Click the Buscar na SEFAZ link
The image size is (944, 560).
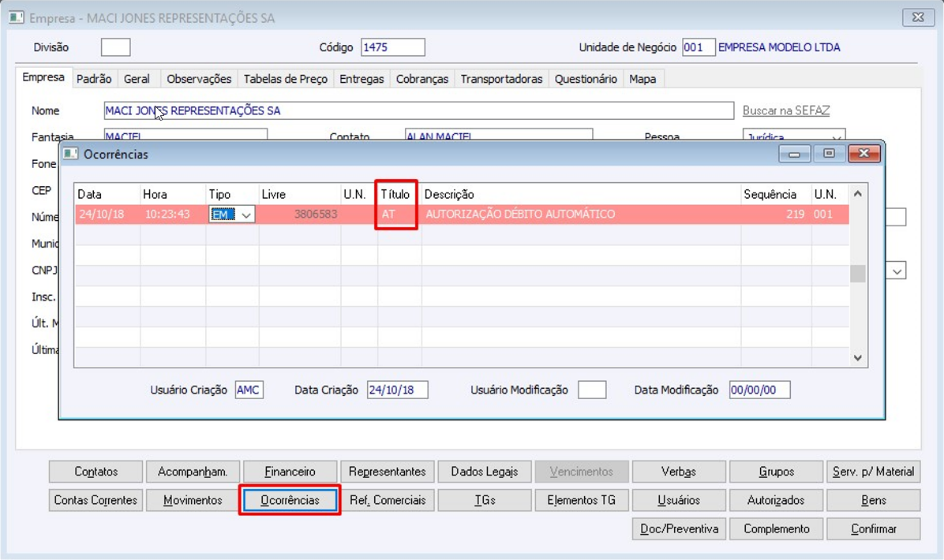(x=785, y=110)
